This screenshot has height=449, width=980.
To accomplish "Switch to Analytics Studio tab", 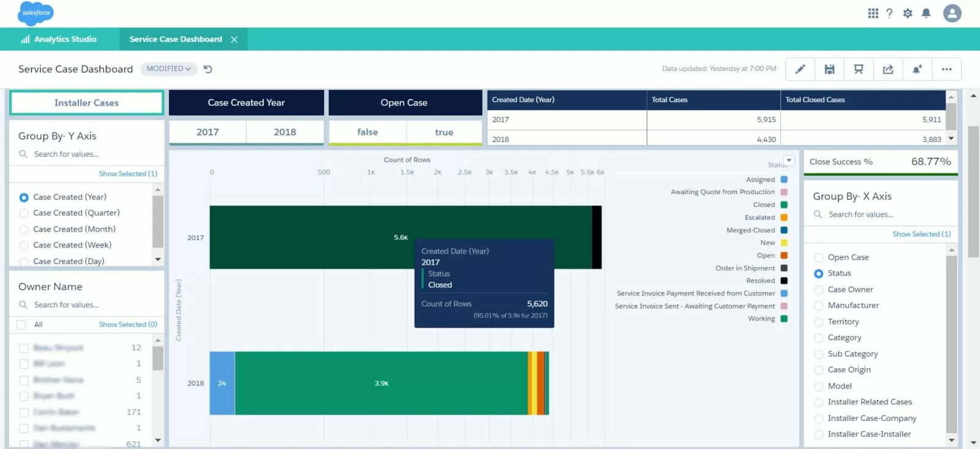I will (59, 39).
